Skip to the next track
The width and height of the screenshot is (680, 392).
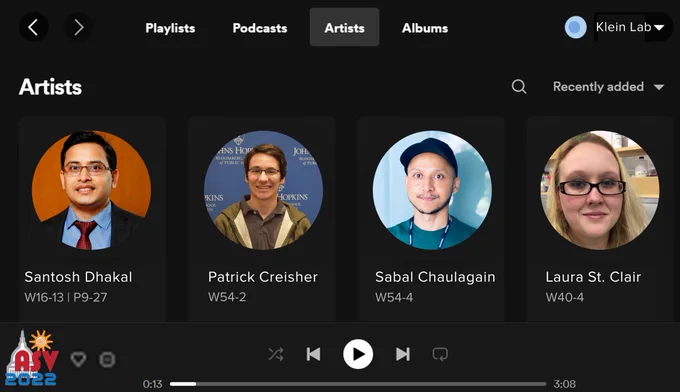pyautogui.click(x=402, y=354)
